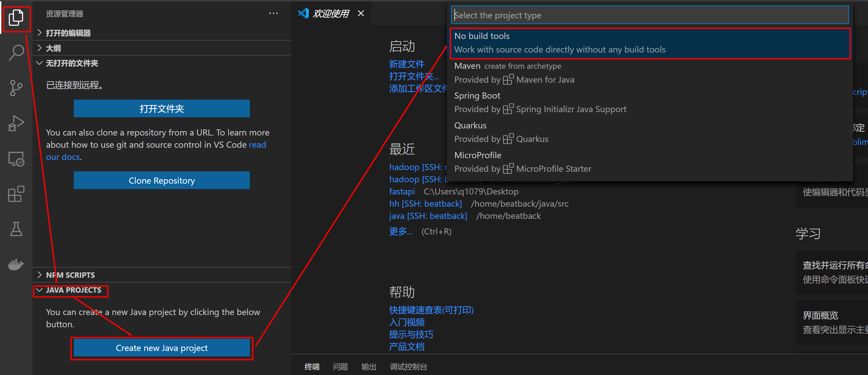Open the Remote Explorer view
This screenshot has width=868, height=375.
pyautogui.click(x=16, y=159)
